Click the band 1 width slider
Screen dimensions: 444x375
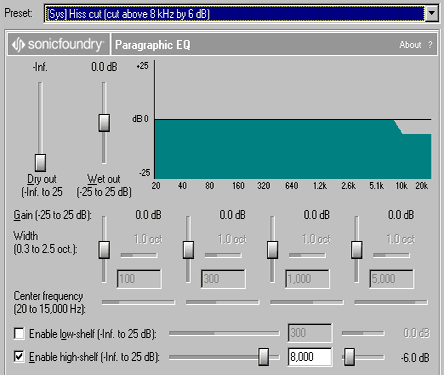[139, 255]
